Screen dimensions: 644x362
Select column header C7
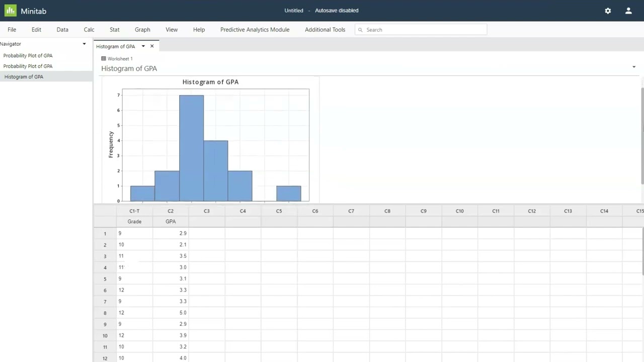coord(351,211)
